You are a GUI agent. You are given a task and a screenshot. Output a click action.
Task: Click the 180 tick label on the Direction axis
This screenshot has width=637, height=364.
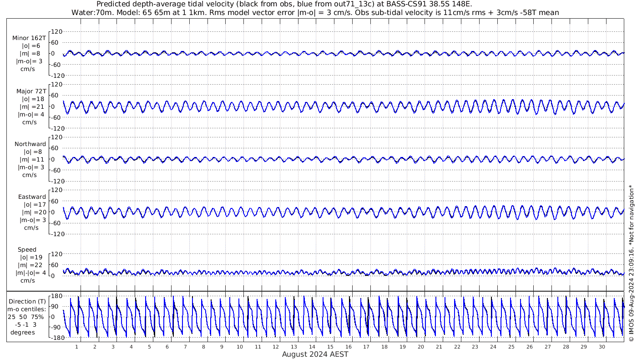(x=56, y=296)
